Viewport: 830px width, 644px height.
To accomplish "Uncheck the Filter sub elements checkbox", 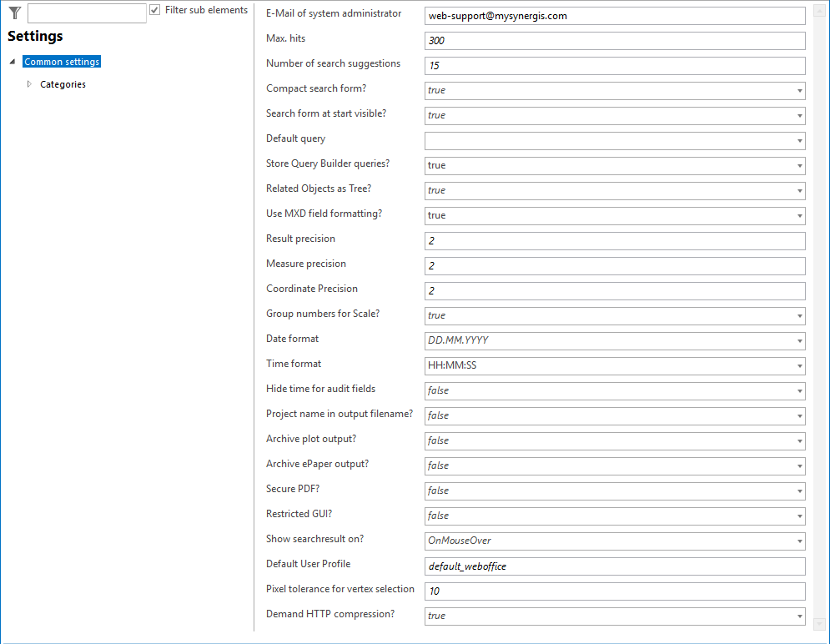I will pyautogui.click(x=154, y=9).
